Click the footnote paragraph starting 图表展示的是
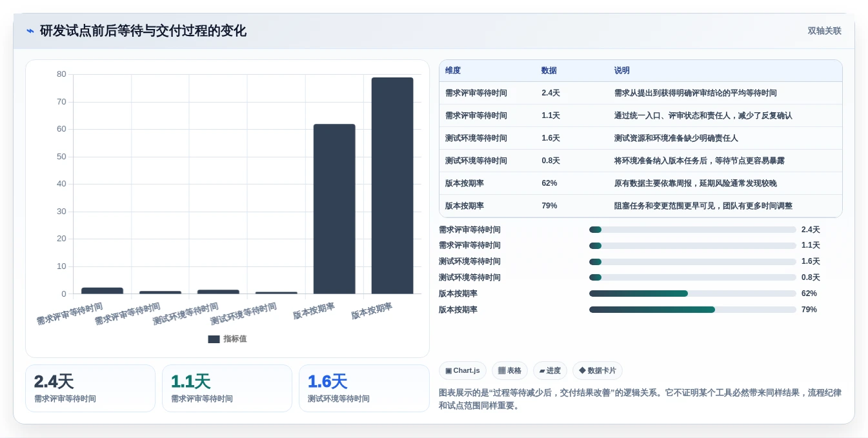The image size is (868, 438). 640,399
